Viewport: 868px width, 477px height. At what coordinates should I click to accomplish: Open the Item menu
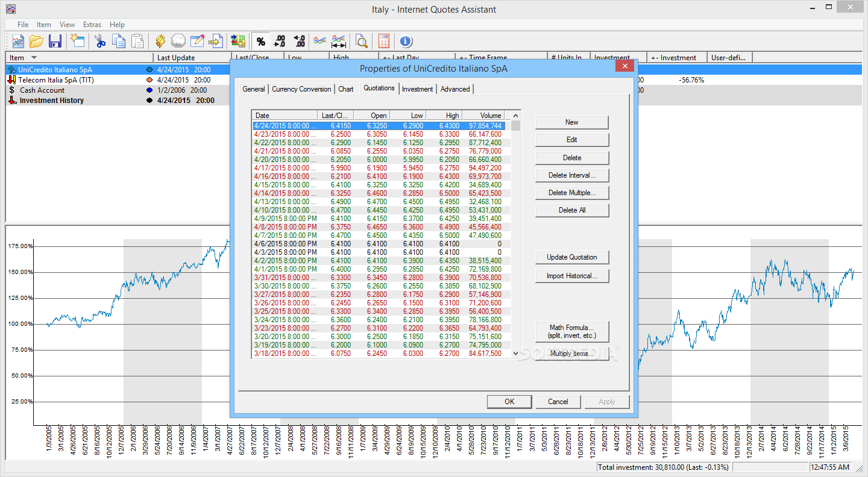[44, 25]
